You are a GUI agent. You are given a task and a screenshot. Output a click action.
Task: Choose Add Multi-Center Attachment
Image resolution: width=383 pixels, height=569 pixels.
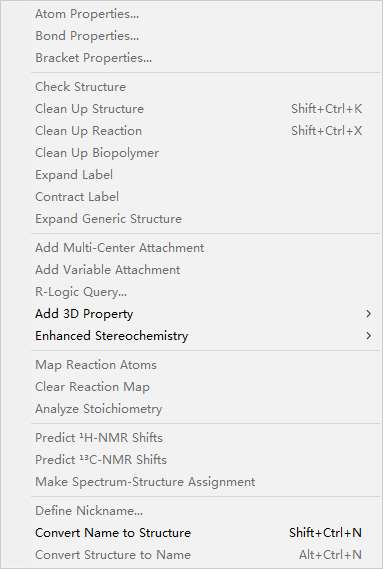click(205, 248)
